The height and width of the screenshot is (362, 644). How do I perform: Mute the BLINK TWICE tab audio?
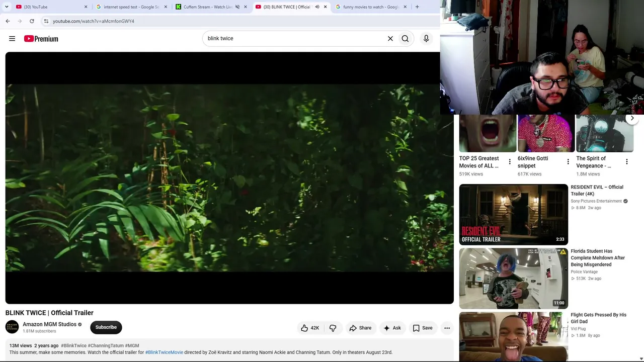[x=317, y=7]
